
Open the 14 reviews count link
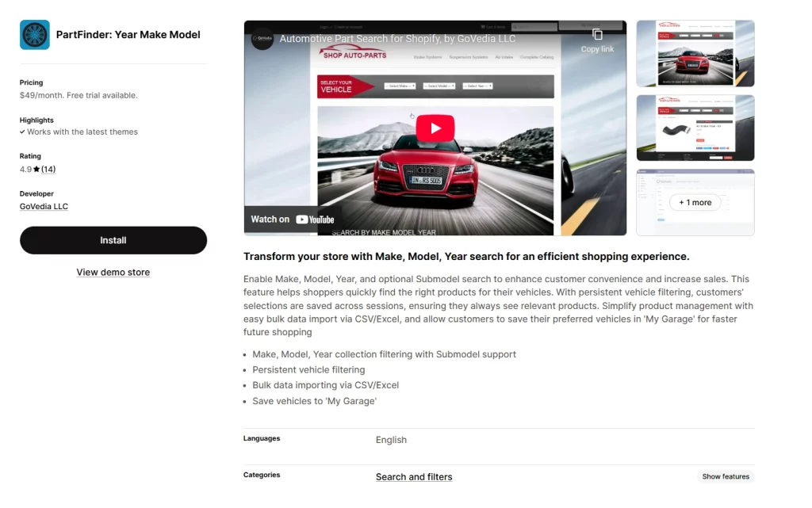(48, 169)
